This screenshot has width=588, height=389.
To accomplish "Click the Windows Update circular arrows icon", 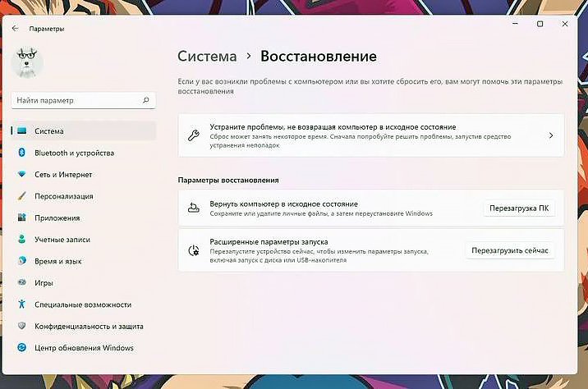I will 21,347.
